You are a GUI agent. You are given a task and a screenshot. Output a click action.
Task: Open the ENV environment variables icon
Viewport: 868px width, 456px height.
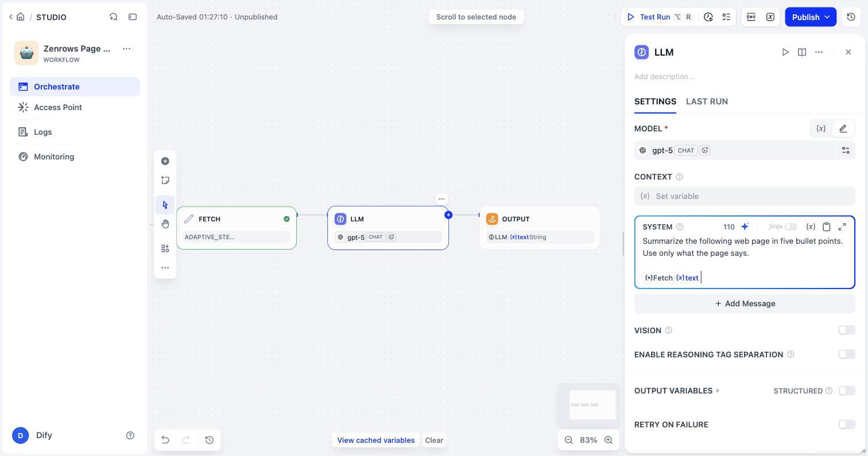point(751,17)
